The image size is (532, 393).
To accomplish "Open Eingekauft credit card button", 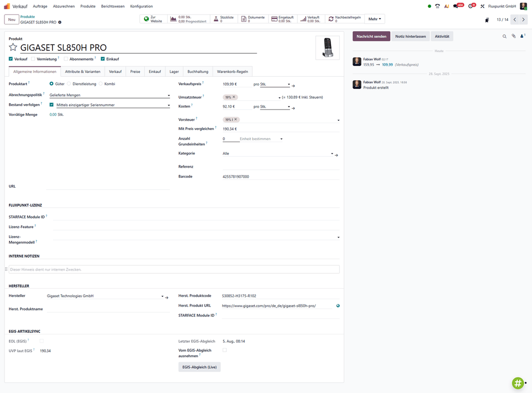I will (283, 19).
